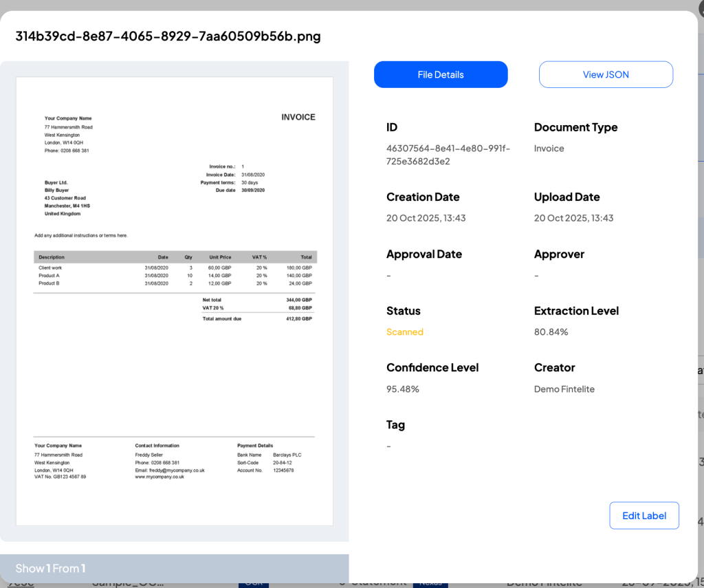The height and width of the screenshot is (588, 704).
Task: Click the Show 1 From 1 page bar
Action: [x=174, y=568]
